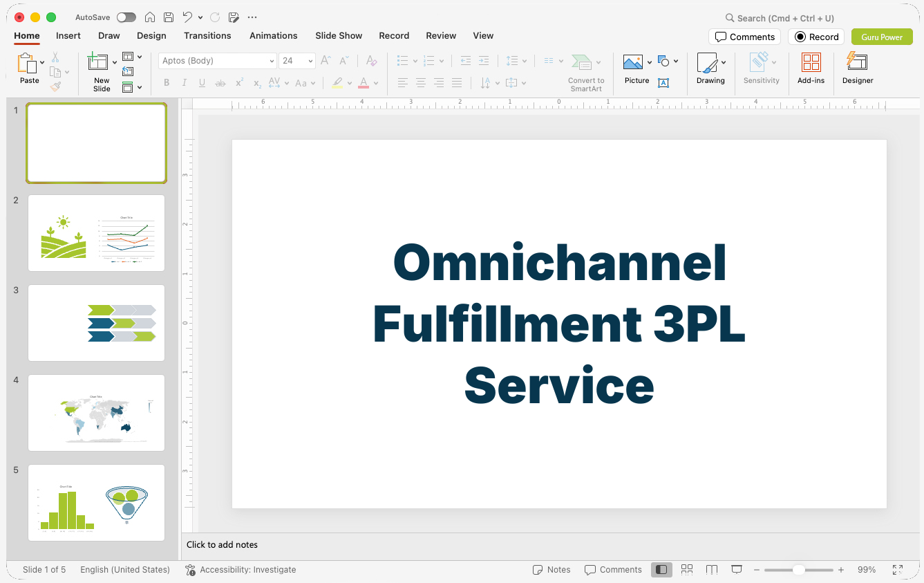Screen dimensions: 924x583
Task: Click the text highlight color swatch
Action: coord(337,83)
